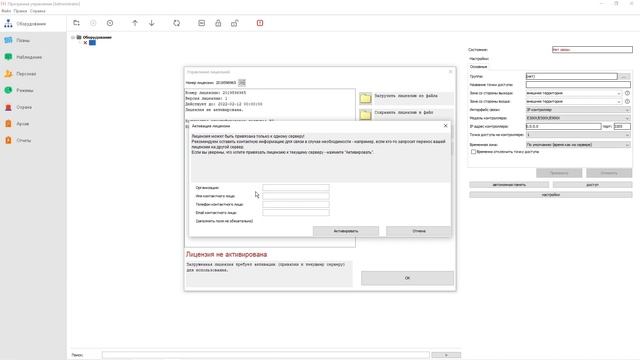The width and height of the screenshot is (640, 360).
Task: Click the yellow folder load-license icon
Action: point(365,98)
